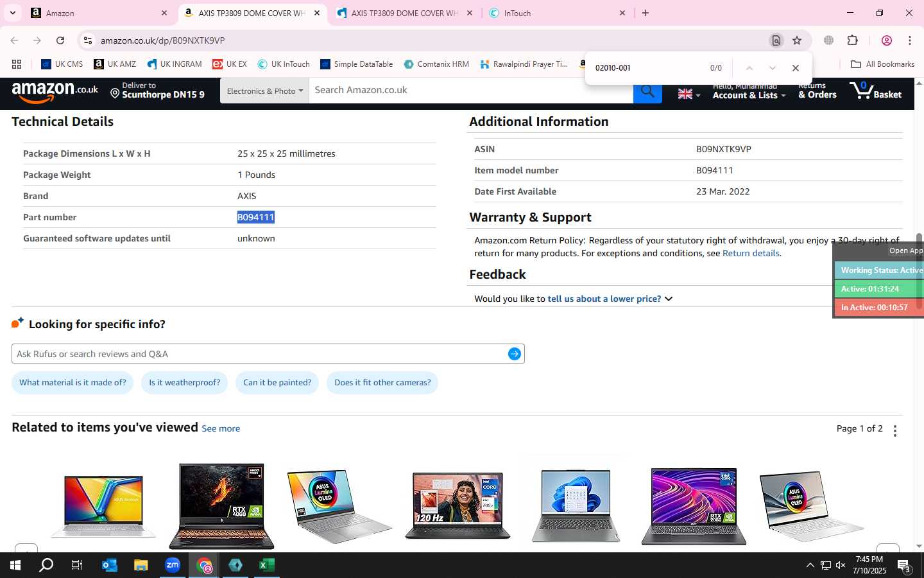Click the Open App overlay button

point(905,250)
